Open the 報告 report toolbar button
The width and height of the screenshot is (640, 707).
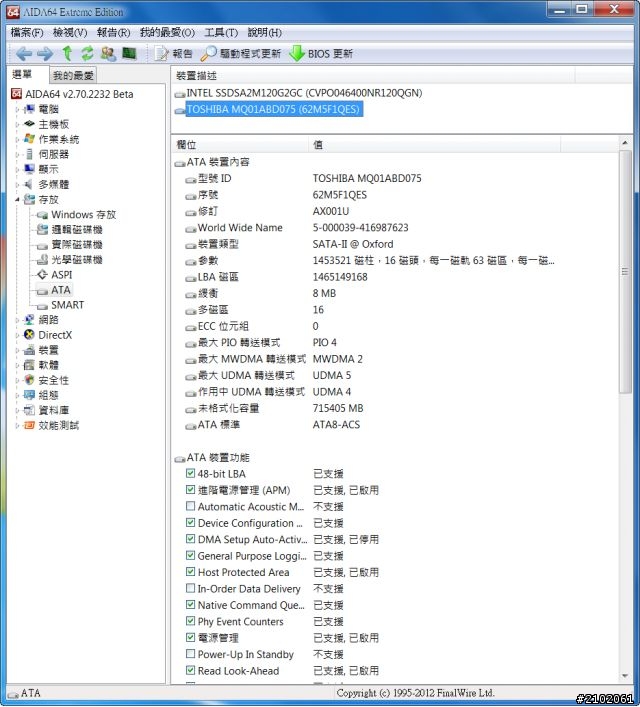tap(174, 54)
